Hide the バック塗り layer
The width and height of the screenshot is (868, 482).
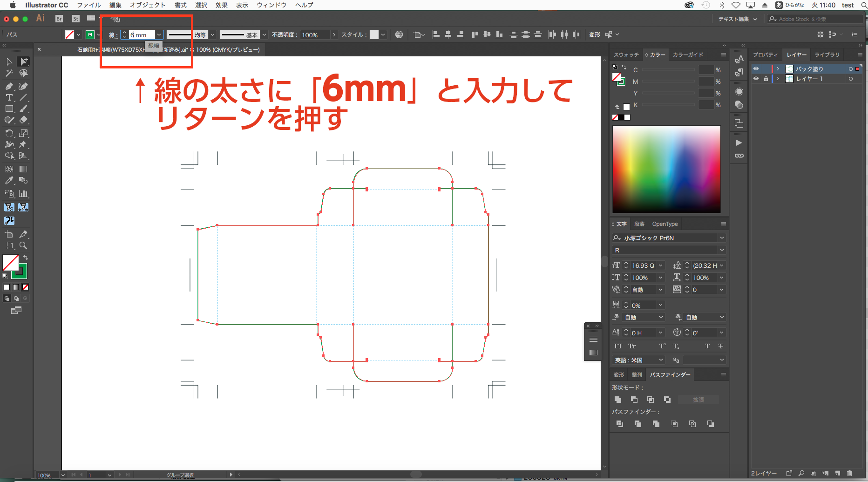point(756,68)
